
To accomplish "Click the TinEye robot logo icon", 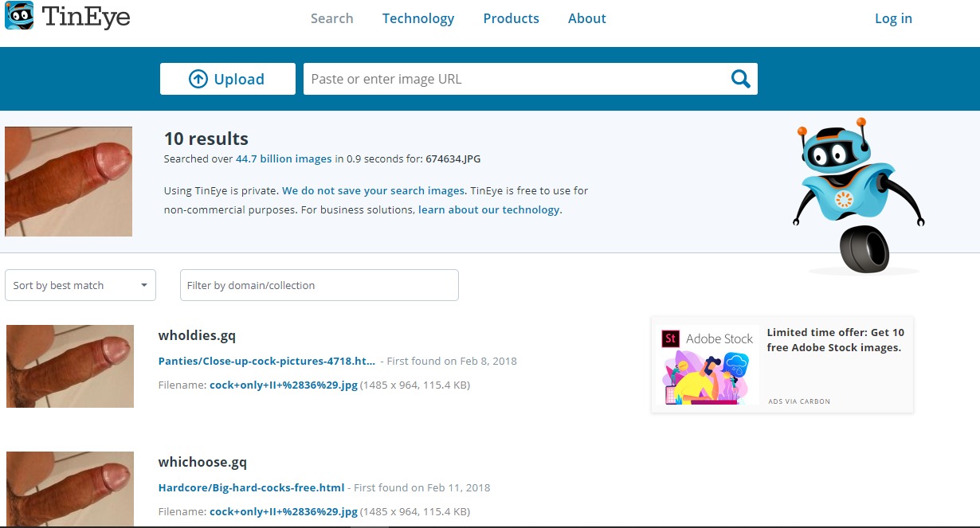I will (19, 16).
